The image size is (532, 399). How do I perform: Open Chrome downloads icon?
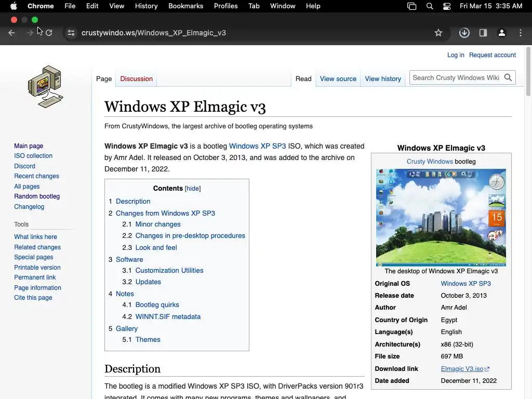464,33
